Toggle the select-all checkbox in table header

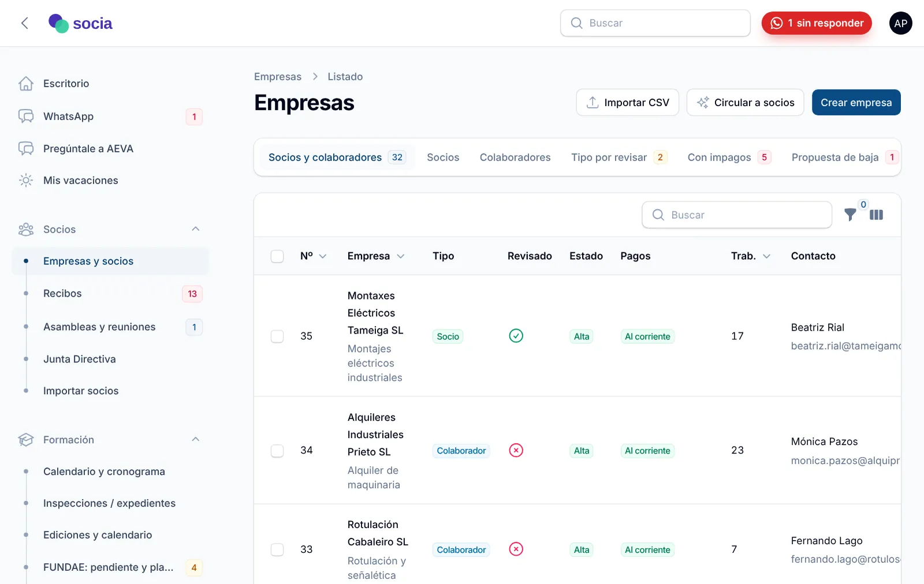(277, 256)
